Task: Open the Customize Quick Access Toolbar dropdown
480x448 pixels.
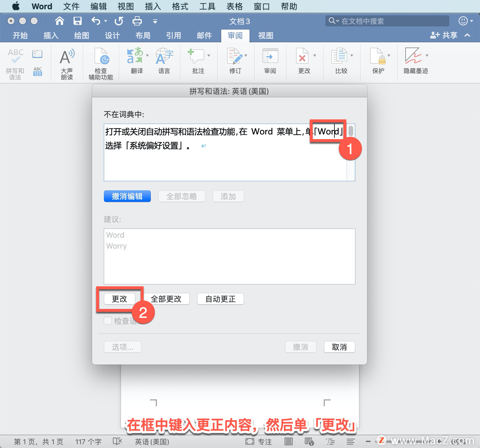Action: pos(155,21)
